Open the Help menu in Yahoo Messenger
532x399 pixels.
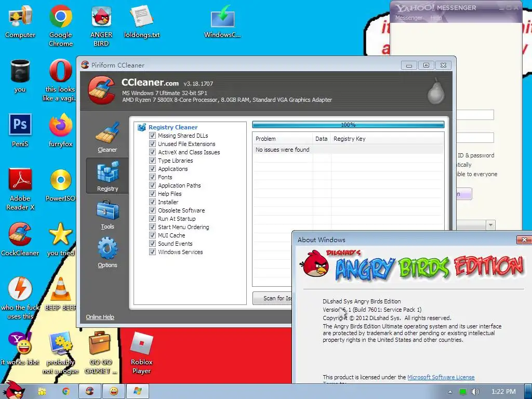coord(436,18)
